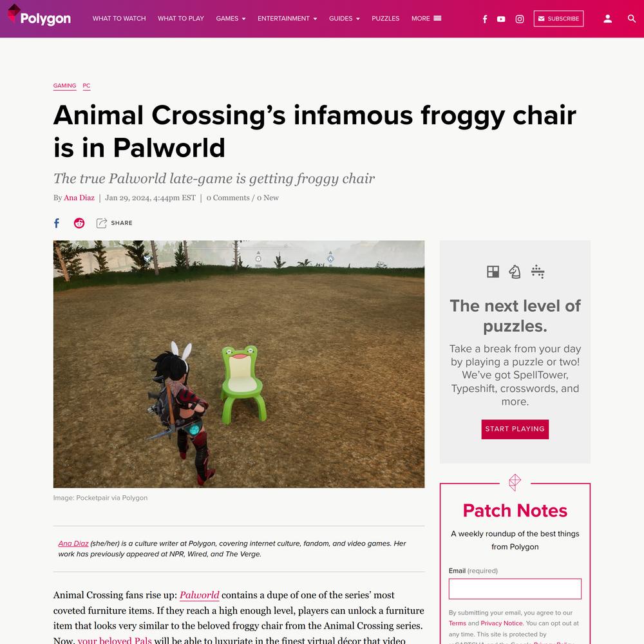Open the Puzzles nav item
Viewport: 644px width, 644px height.
pyautogui.click(x=385, y=19)
